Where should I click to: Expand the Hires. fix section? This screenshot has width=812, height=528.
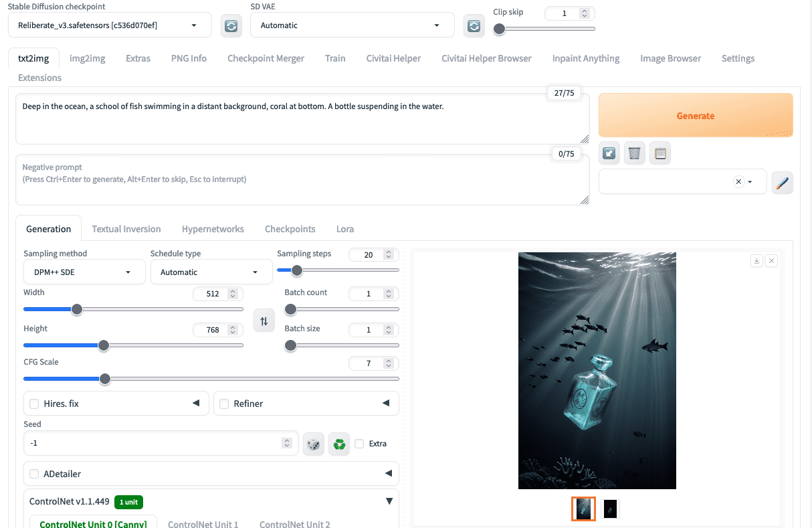click(x=196, y=403)
